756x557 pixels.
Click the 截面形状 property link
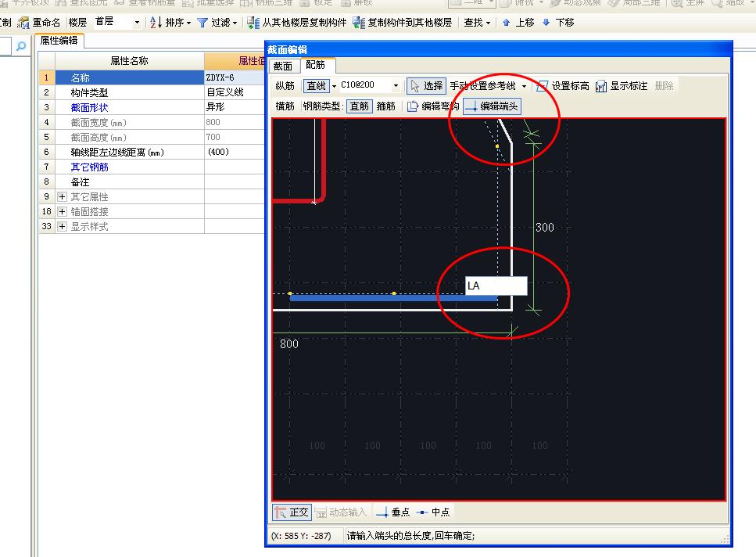(89, 107)
